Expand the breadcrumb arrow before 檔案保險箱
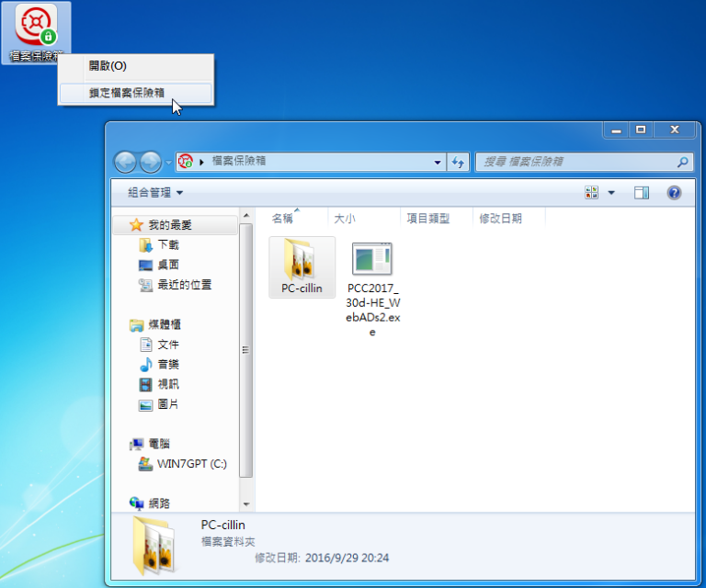Screen dimensions: 706x588 point(201,162)
